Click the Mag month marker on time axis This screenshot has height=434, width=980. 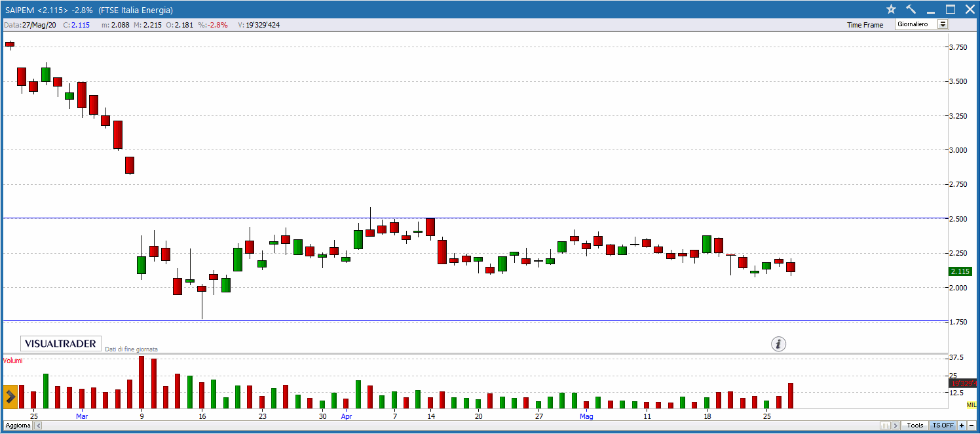click(x=586, y=416)
